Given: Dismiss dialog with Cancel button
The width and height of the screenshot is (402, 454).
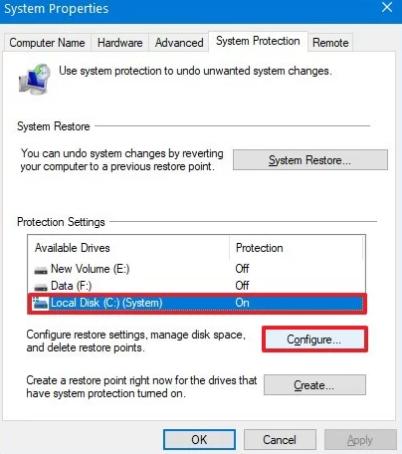Looking at the screenshot, I should pyautogui.click(x=280, y=440).
